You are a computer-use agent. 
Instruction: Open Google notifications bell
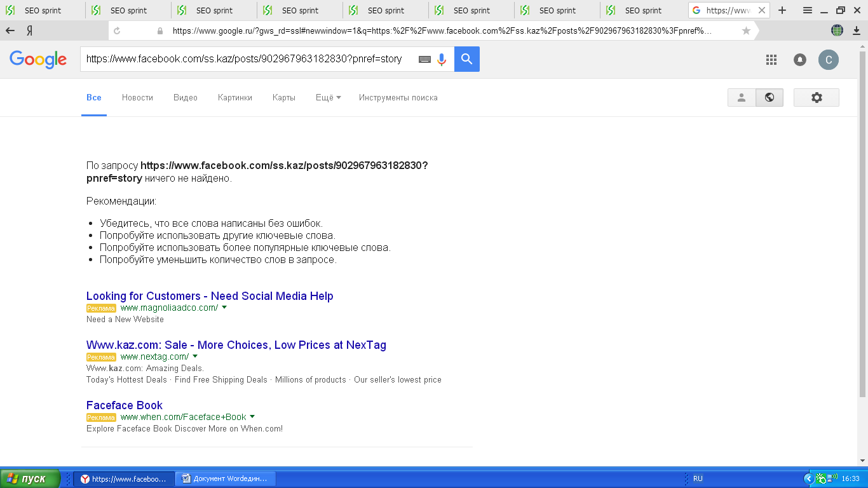point(800,60)
